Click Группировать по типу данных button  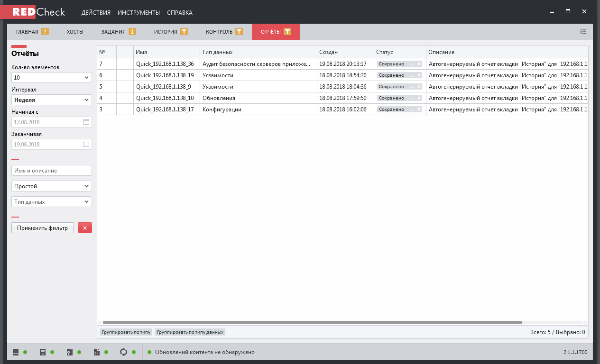pos(190,332)
